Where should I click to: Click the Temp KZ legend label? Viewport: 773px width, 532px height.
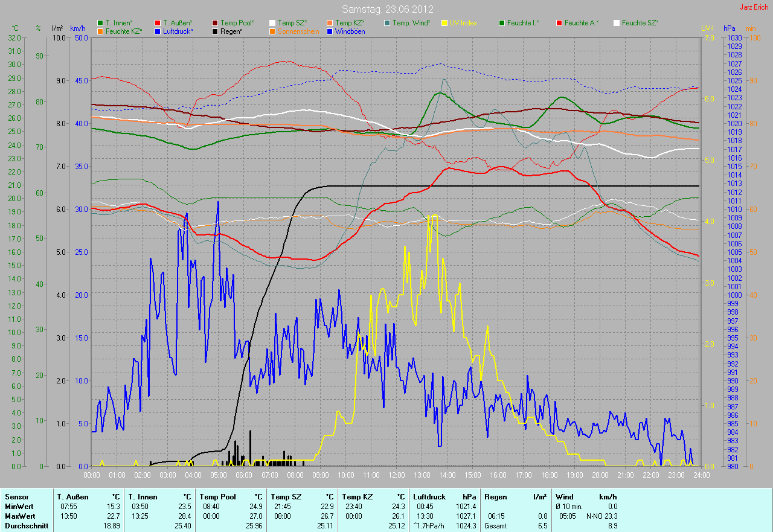[350, 23]
